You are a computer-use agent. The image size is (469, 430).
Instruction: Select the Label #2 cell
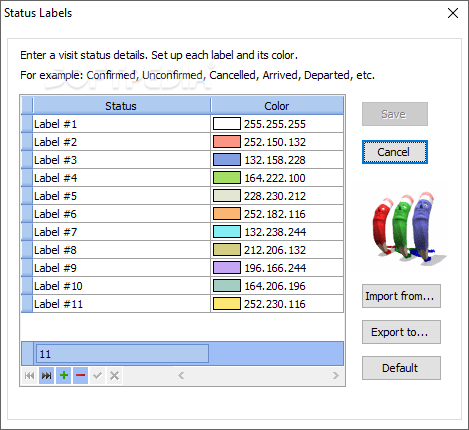tap(122, 142)
